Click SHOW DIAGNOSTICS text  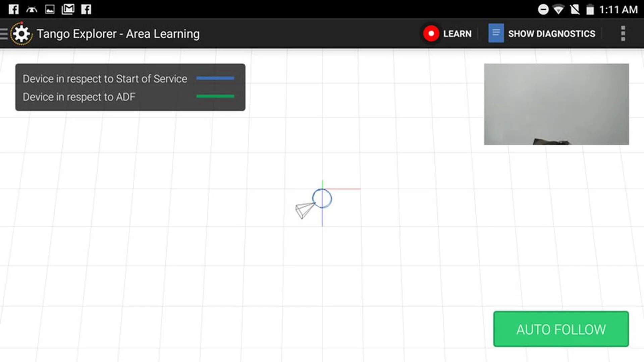551,34
